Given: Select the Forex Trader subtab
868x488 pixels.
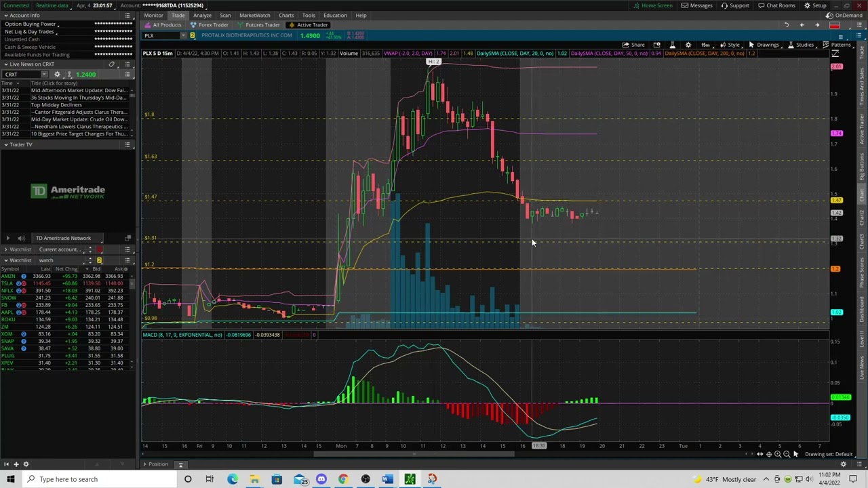Looking at the screenshot, I should click(x=210, y=25).
